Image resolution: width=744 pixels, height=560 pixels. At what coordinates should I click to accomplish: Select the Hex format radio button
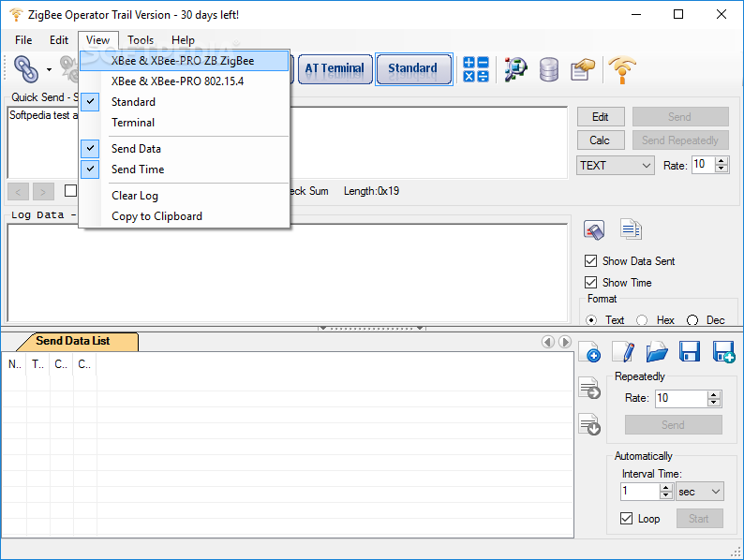[642, 320]
